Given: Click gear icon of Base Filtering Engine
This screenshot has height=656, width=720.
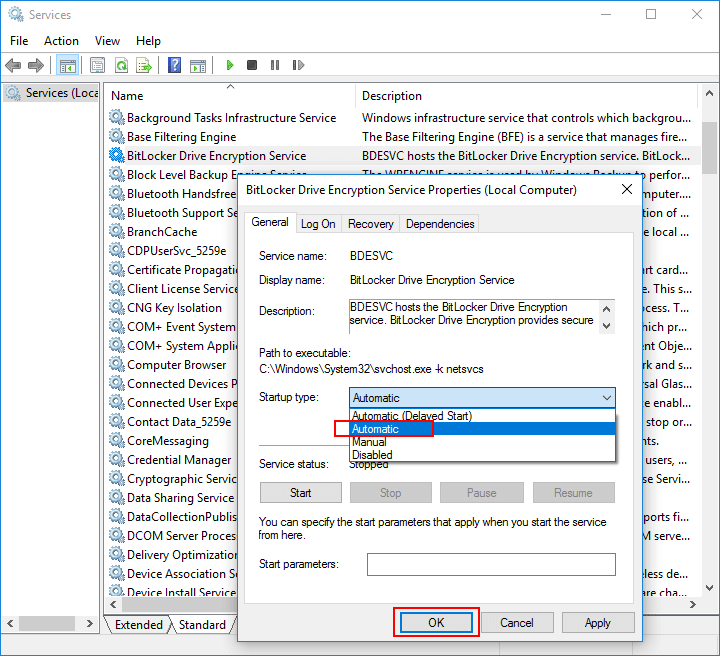Looking at the screenshot, I should tap(117, 136).
